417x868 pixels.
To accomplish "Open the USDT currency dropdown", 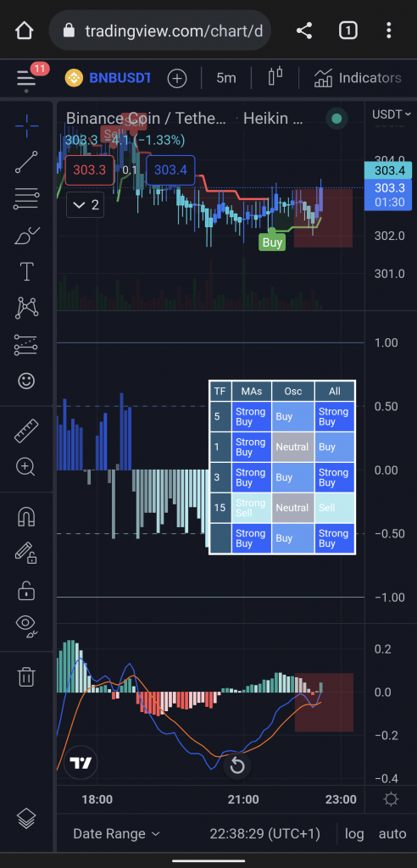I will (392, 114).
